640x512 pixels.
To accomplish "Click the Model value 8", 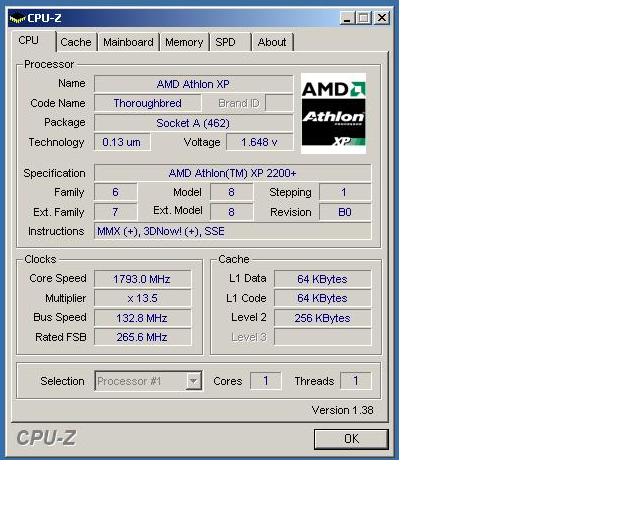I will click(x=231, y=192).
